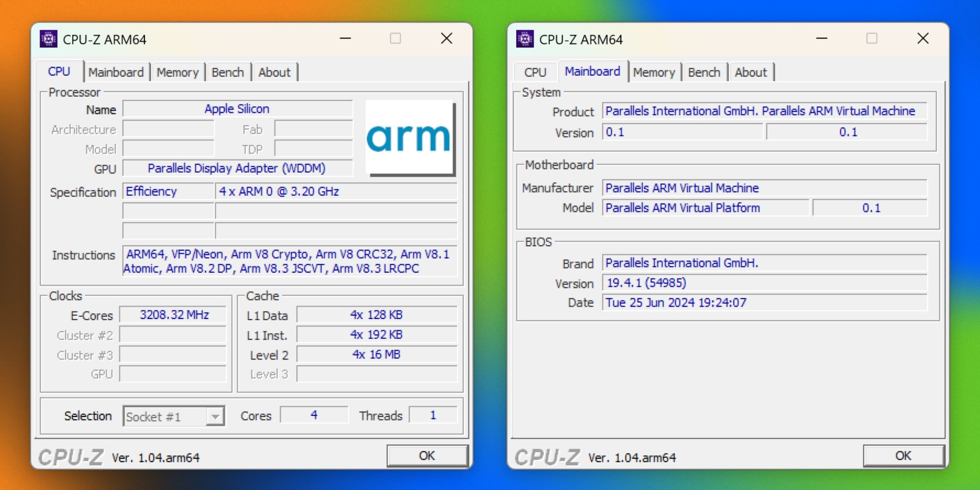Open the Mainboard tab in the left window
The image size is (980, 490).
[117, 72]
